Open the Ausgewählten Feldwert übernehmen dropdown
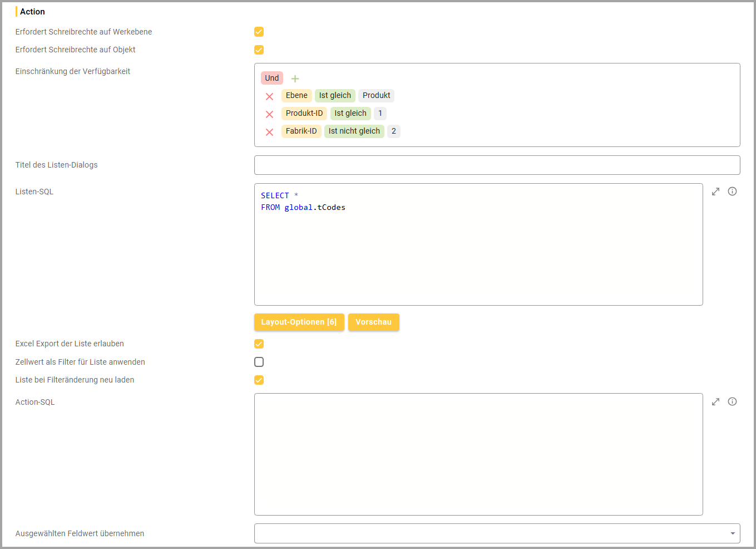This screenshot has height=549, width=756. (497, 533)
